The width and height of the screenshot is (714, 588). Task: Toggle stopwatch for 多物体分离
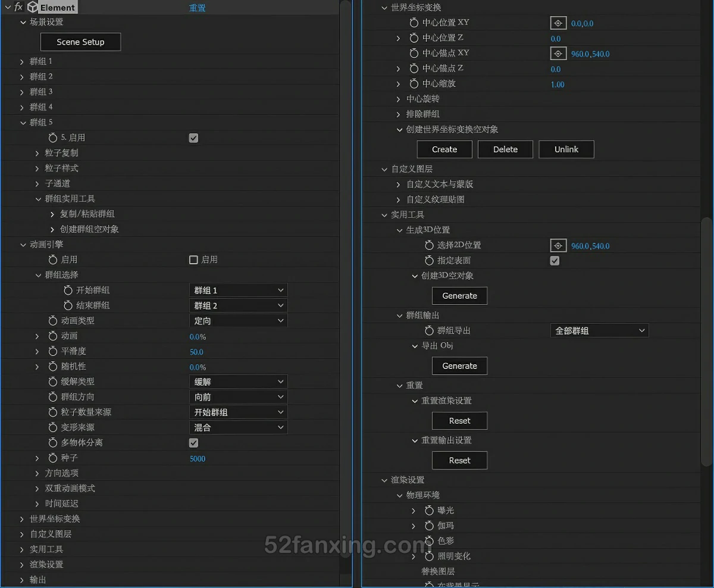coord(53,443)
